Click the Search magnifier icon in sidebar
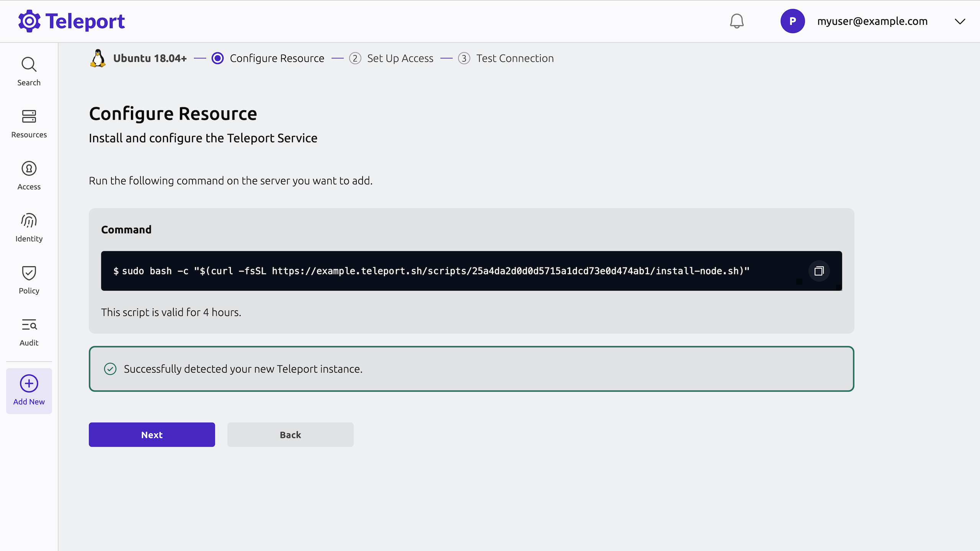980x551 pixels. point(29,65)
